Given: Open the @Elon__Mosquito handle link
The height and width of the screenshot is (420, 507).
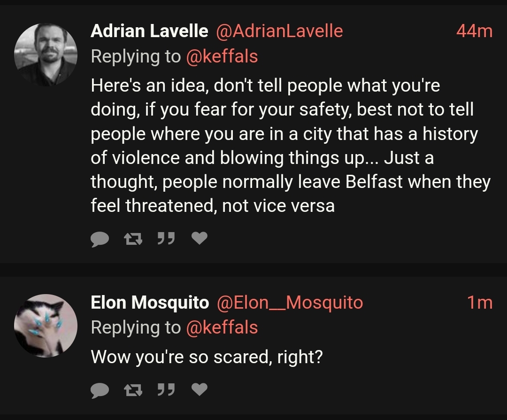Looking at the screenshot, I should 290,303.
